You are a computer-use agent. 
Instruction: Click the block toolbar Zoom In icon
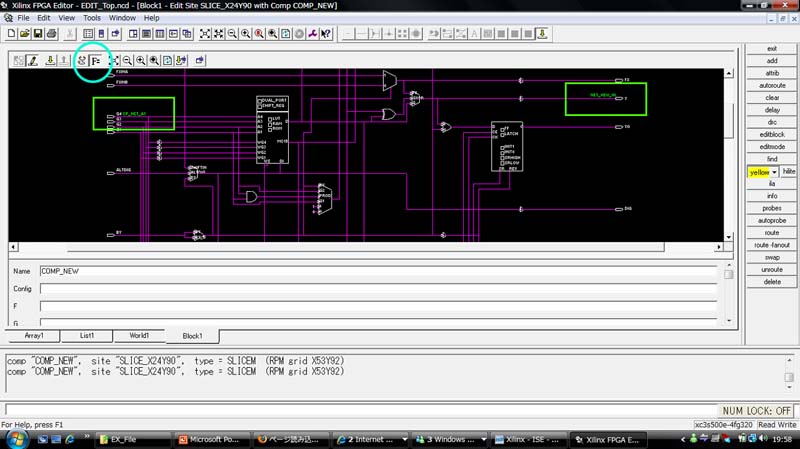[x=141, y=61]
